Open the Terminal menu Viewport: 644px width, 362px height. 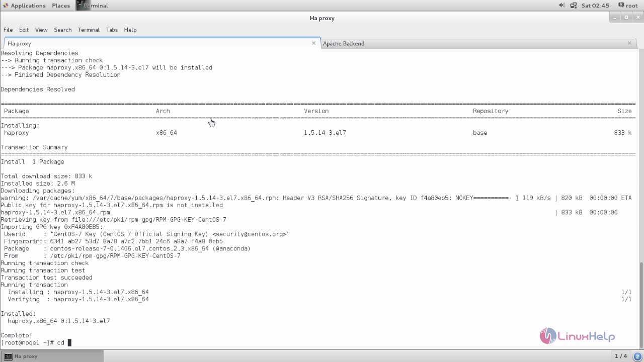point(89,30)
